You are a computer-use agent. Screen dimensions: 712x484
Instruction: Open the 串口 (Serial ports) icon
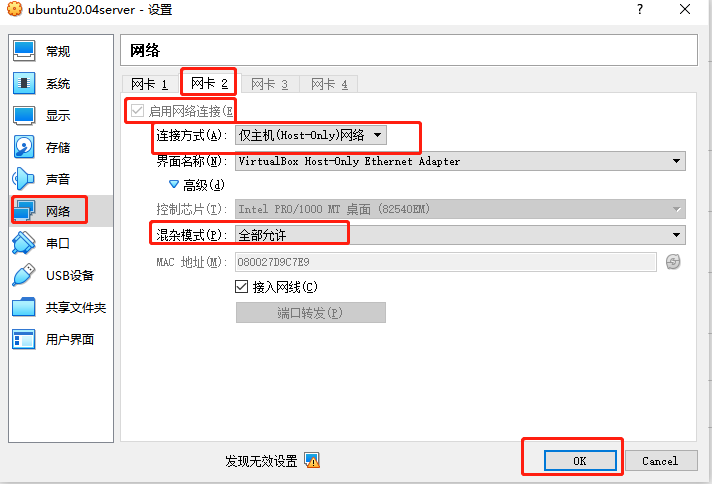coord(24,243)
